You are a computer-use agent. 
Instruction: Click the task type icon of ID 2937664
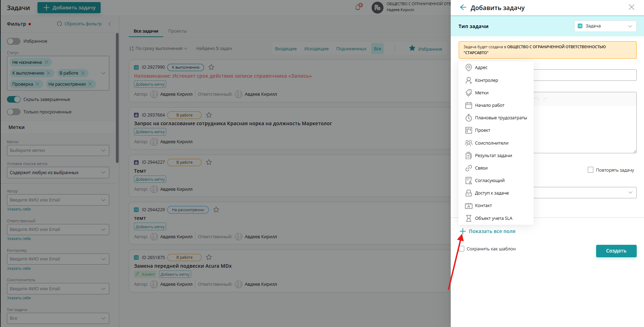[136, 115]
